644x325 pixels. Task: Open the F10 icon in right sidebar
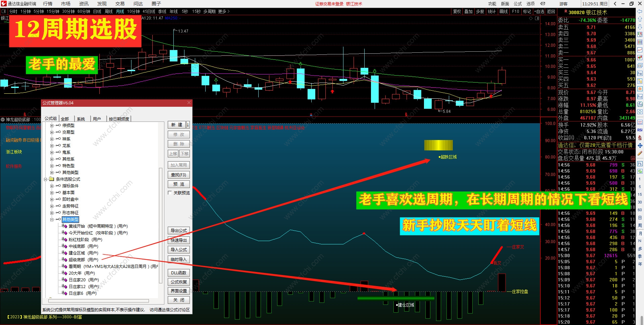pyautogui.click(x=640, y=74)
